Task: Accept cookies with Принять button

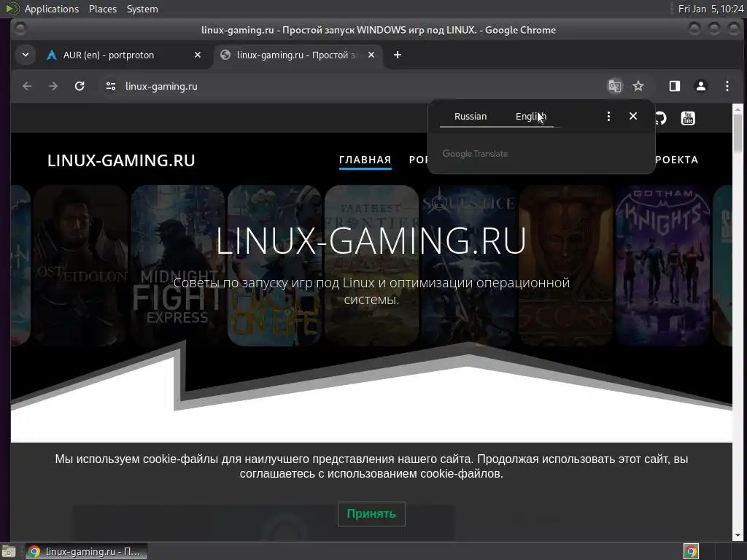Action: (371, 514)
